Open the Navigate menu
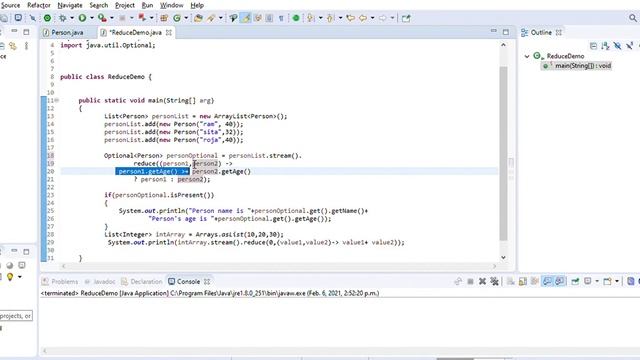 tap(70, 5)
